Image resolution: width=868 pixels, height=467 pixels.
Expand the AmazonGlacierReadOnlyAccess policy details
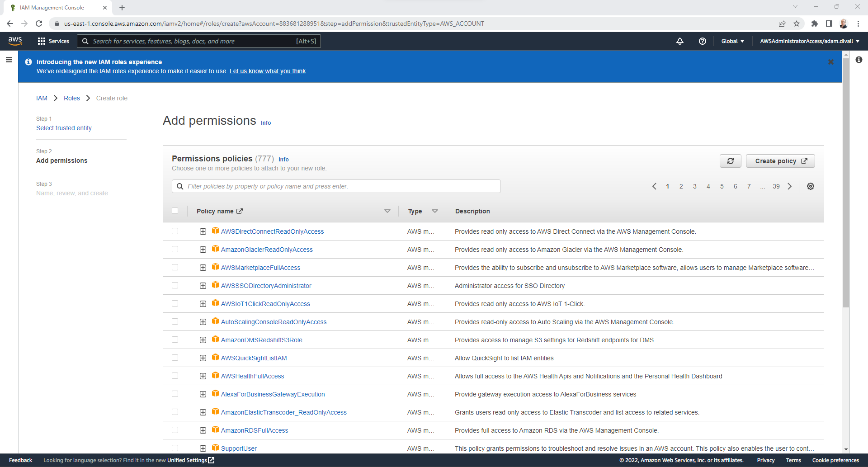pos(203,250)
